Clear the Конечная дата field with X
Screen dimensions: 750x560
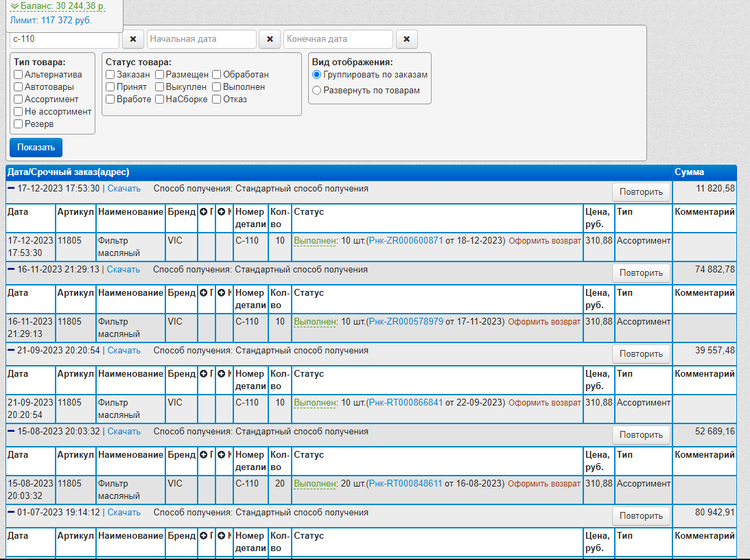[x=407, y=39]
